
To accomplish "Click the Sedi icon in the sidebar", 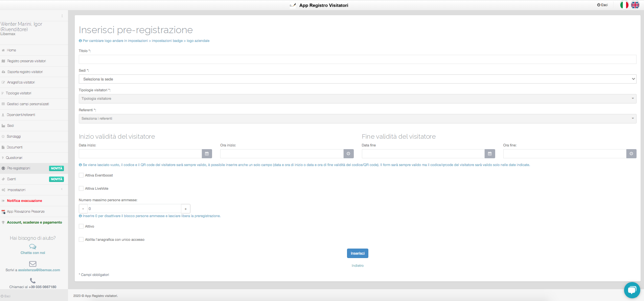I will click(x=3, y=126).
